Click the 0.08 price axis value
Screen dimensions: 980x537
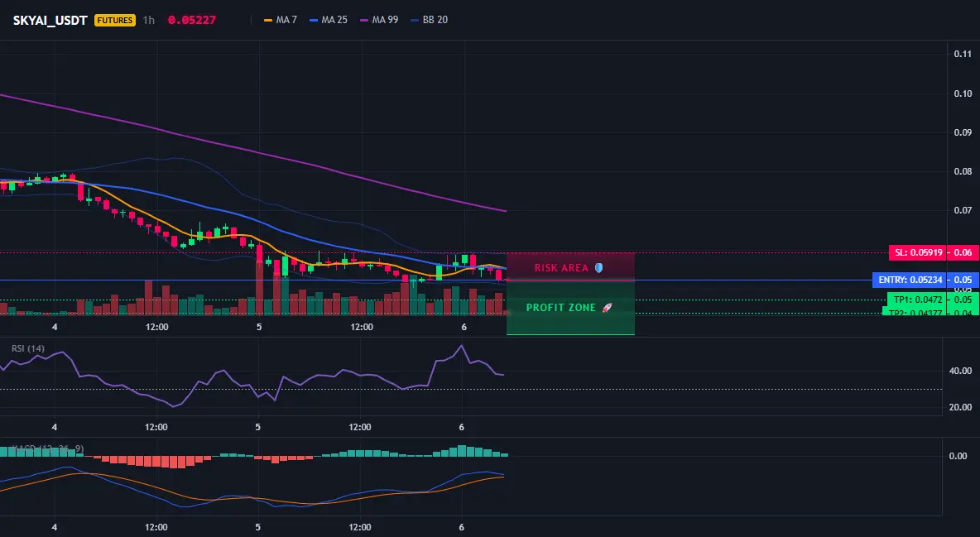click(963, 171)
